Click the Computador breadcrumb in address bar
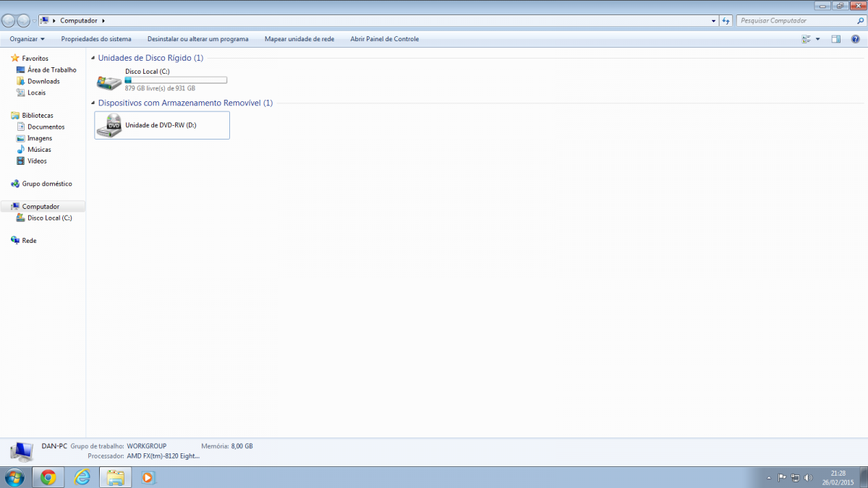The width and height of the screenshot is (868, 488). pyautogui.click(x=78, y=21)
